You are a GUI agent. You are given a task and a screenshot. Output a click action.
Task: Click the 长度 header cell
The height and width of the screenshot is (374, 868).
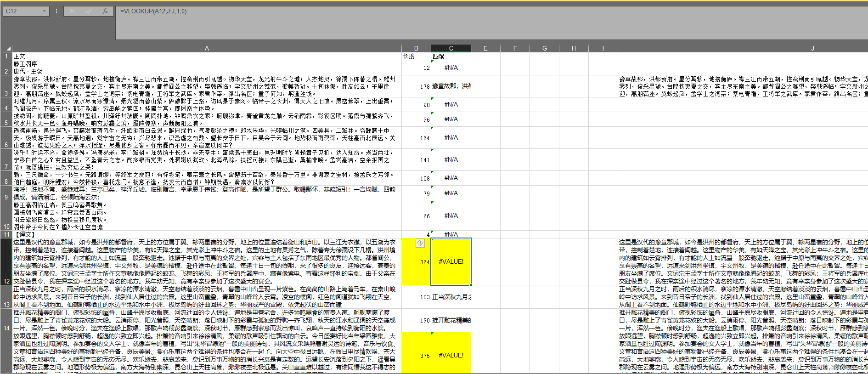point(416,56)
